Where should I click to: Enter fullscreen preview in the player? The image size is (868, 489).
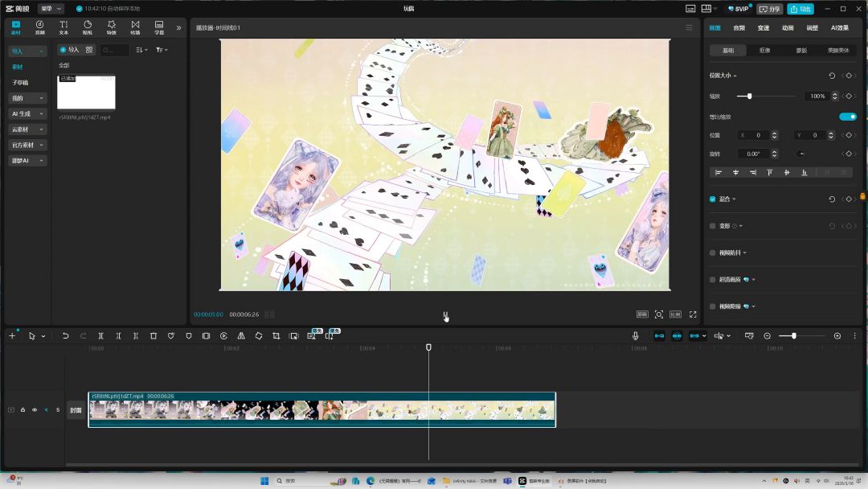pos(693,314)
